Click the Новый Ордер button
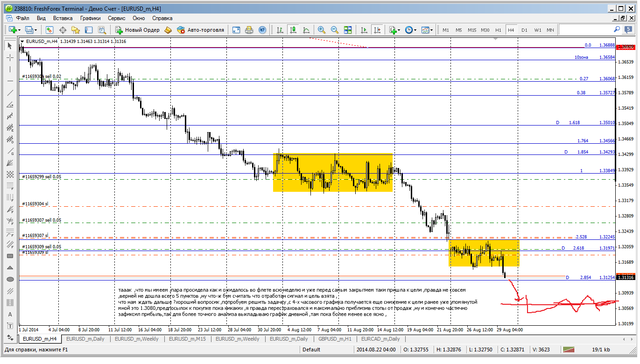Viewport: 640px width, 364px height. (x=138, y=30)
